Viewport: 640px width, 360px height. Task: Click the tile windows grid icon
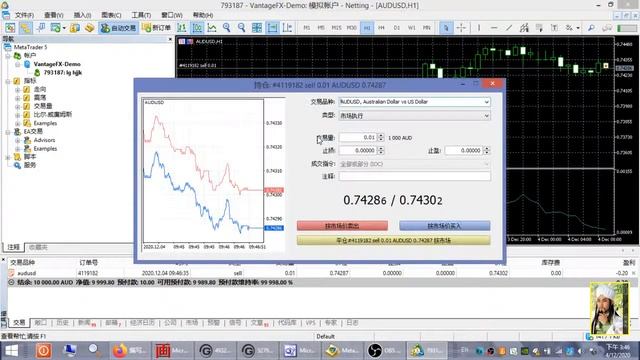click(257, 28)
